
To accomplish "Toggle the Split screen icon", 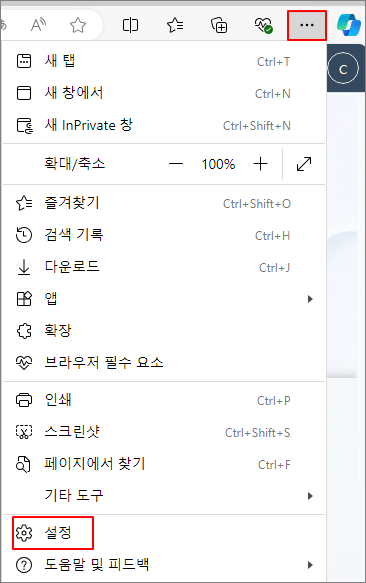I will [x=130, y=25].
